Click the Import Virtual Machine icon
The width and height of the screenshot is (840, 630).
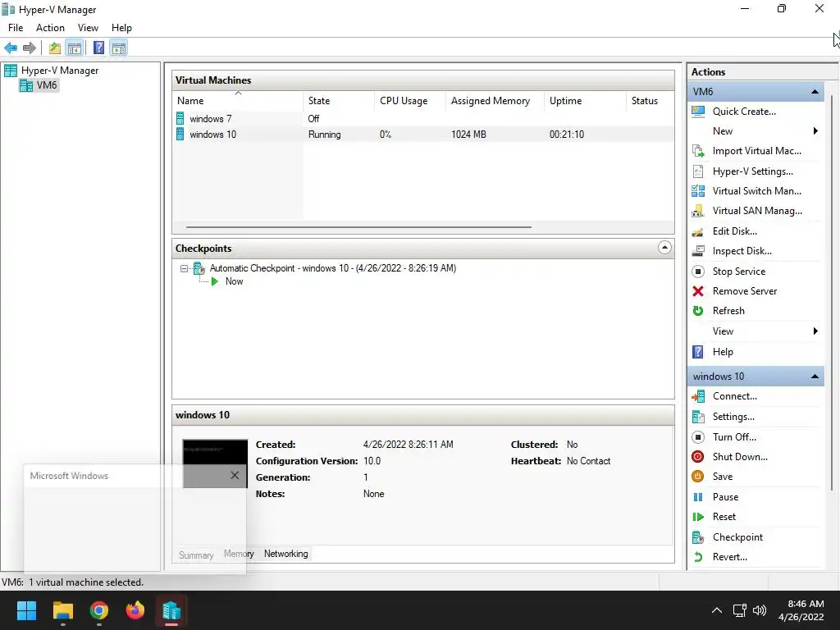coord(698,151)
